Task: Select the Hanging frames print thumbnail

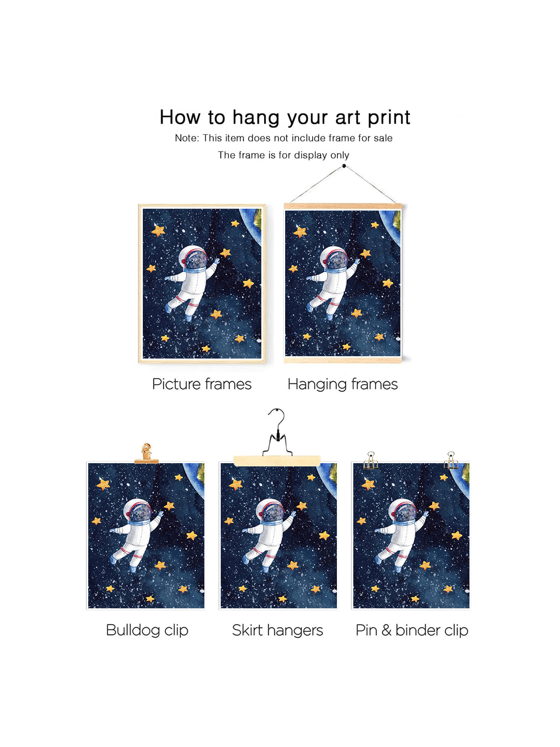Action: tap(343, 283)
